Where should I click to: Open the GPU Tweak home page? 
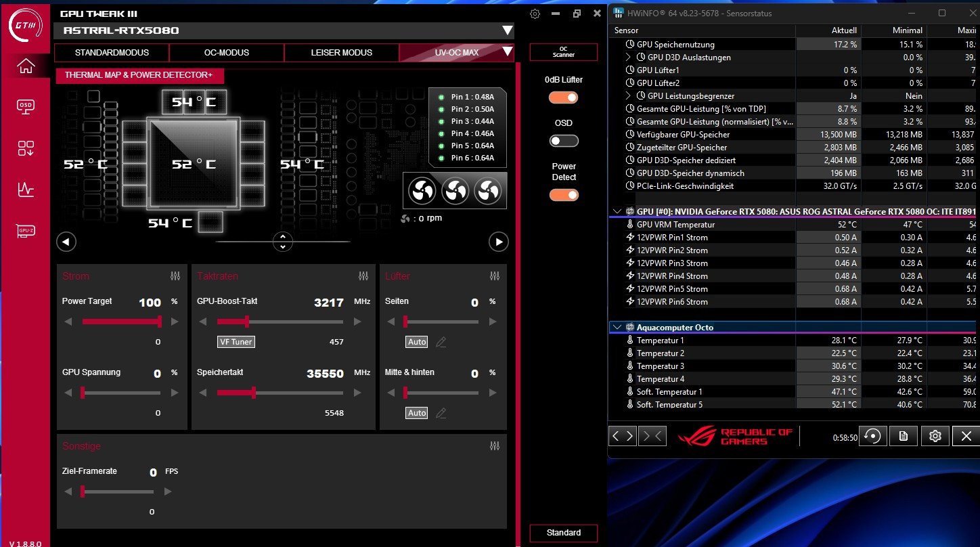click(x=26, y=66)
